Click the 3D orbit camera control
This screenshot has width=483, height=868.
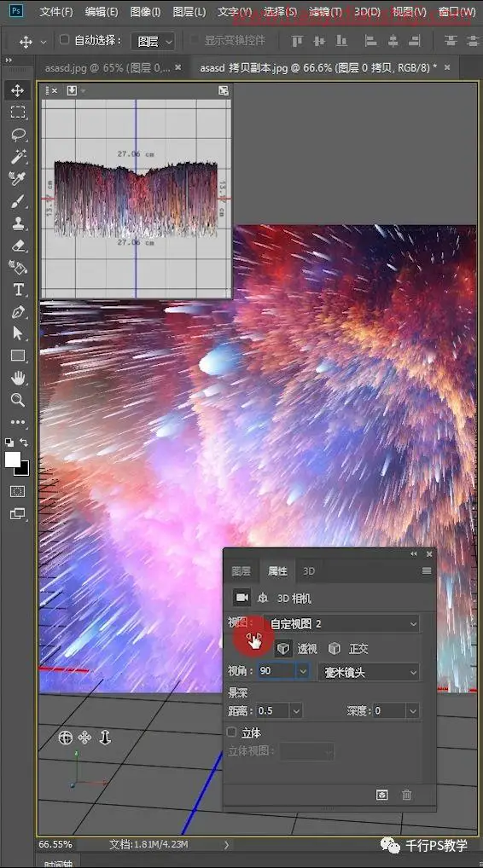click(66, 738)
